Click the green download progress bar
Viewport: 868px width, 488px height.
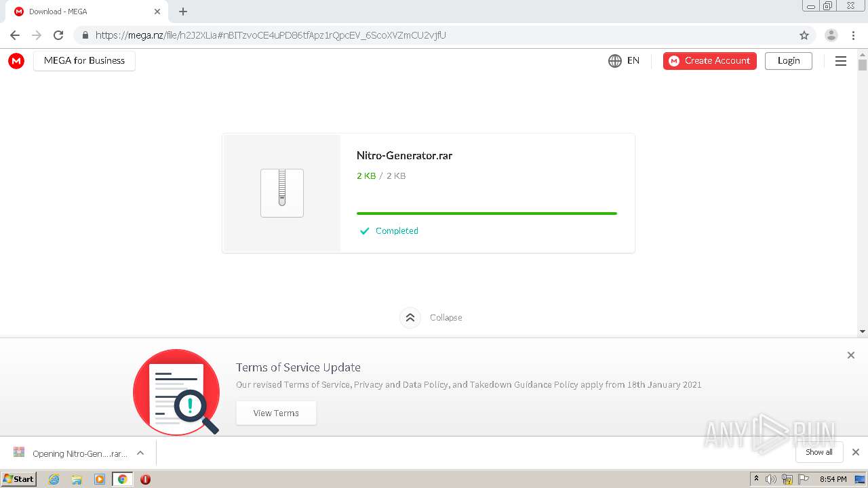(487, 213)
